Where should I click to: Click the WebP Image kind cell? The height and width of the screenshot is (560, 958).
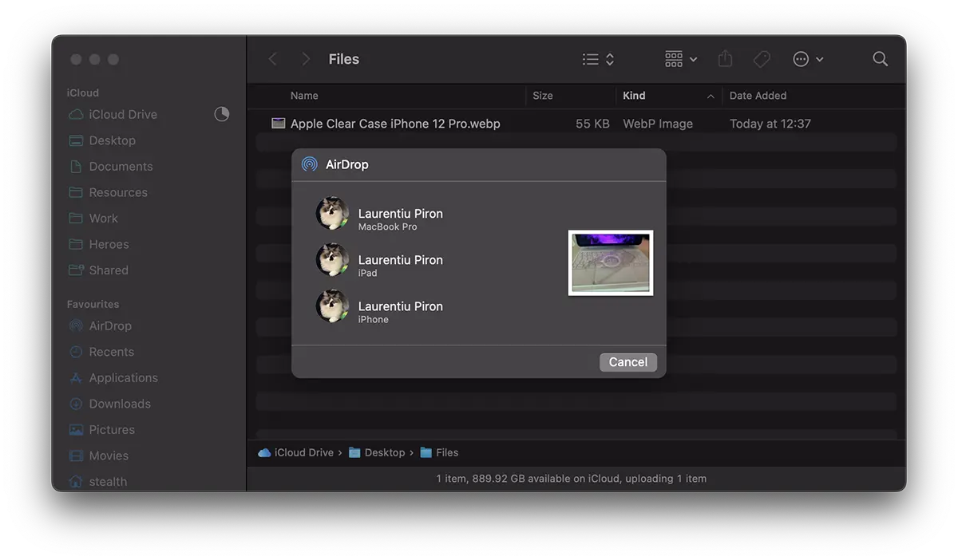658,124
